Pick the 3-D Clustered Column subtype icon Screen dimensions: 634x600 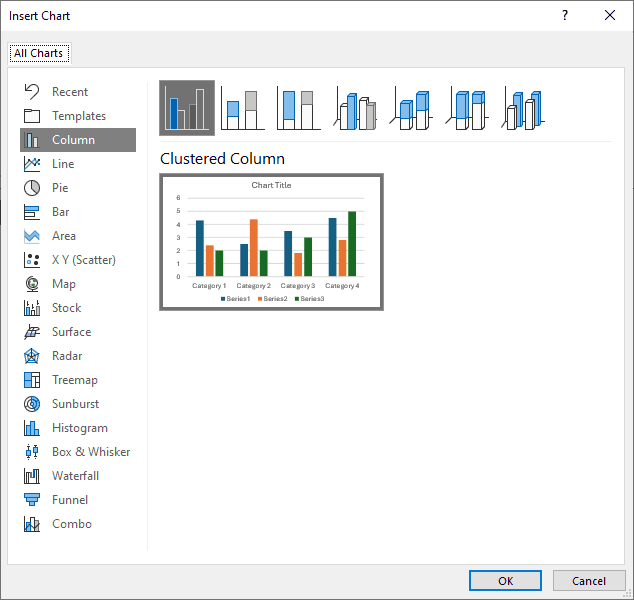(x=355, y=108)
